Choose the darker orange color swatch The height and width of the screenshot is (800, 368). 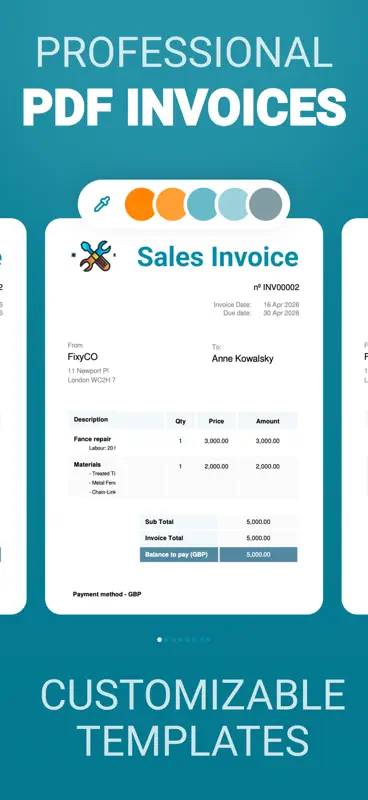tap(140, 204)
